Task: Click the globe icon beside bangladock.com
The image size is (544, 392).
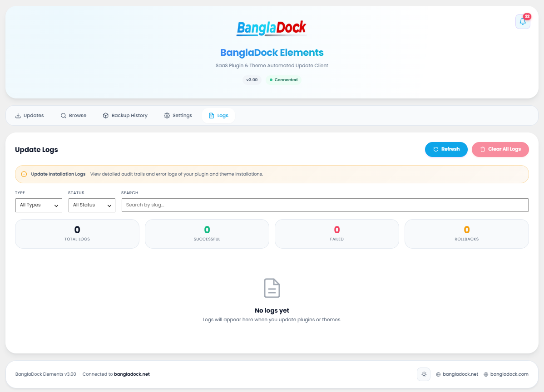Action: coord(486,374)
